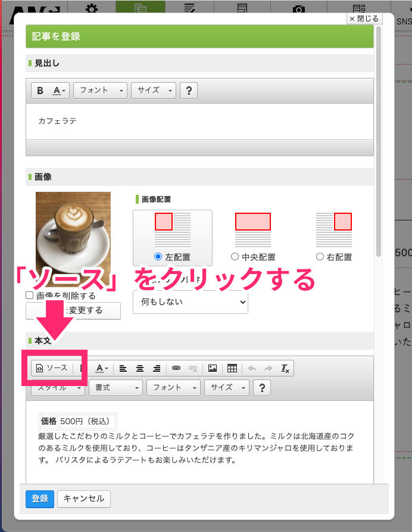412x532 pixels.
Task: Open the heading フォント dropdown
Action: (100, 91)
